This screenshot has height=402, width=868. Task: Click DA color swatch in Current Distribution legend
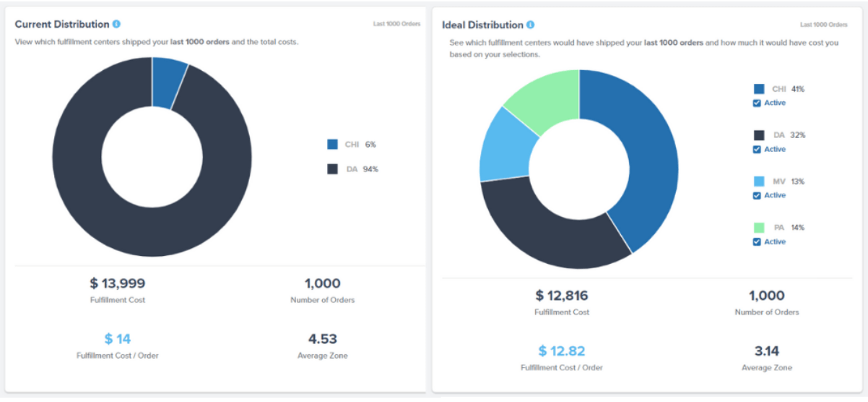pyautogui.click(x=332, y=169)
